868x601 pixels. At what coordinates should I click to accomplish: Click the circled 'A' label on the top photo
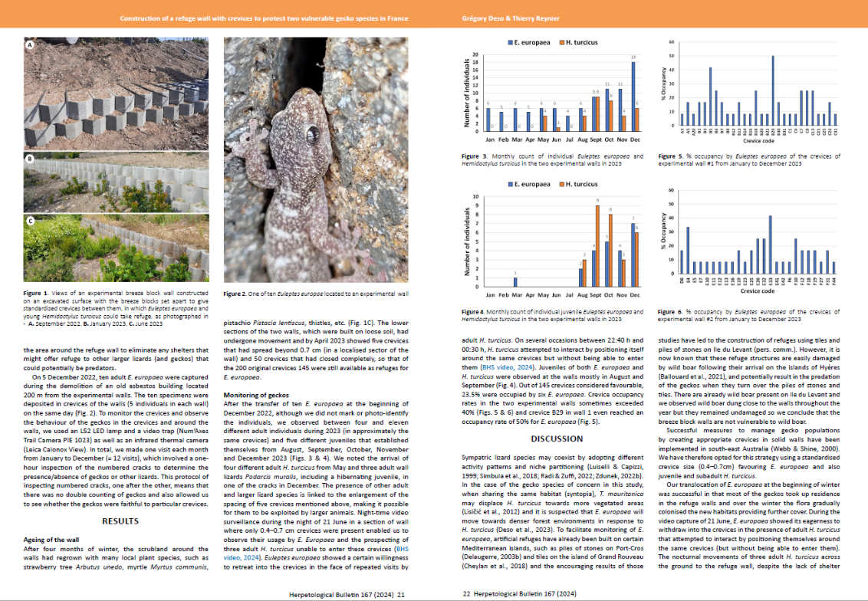point(31,47)
